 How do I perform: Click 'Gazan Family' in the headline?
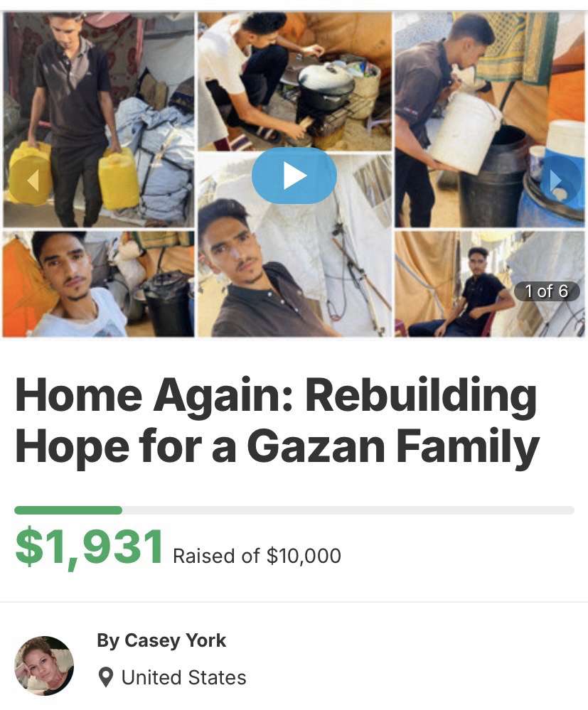click(x=393, y=446)
